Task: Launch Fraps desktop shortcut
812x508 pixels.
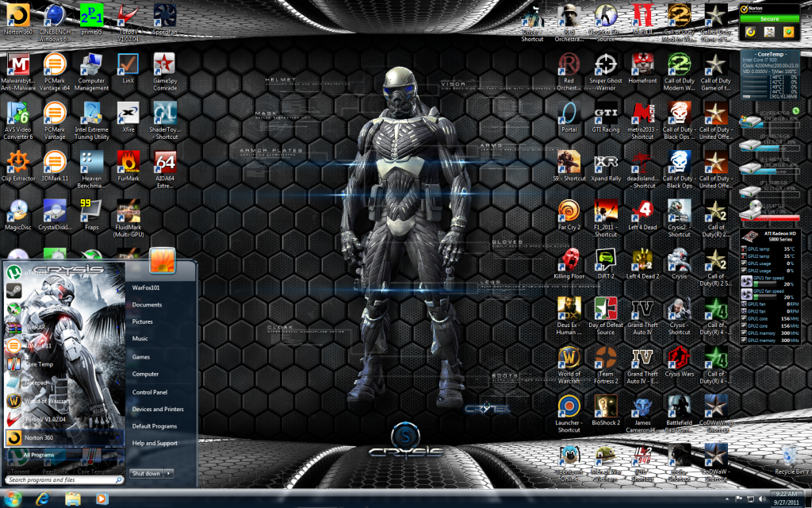Action: point(91,214)
